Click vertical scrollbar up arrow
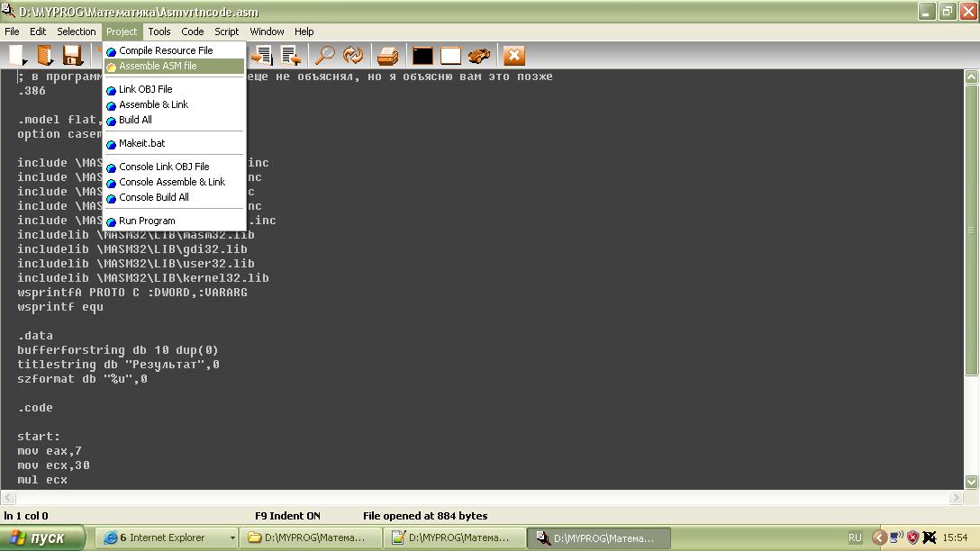The height and width of the screenshot is (551, 980). (x=971, y=77)
